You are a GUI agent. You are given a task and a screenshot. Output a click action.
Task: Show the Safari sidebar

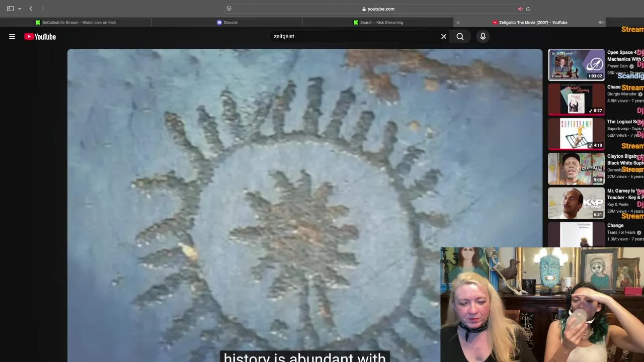[10, 9]
